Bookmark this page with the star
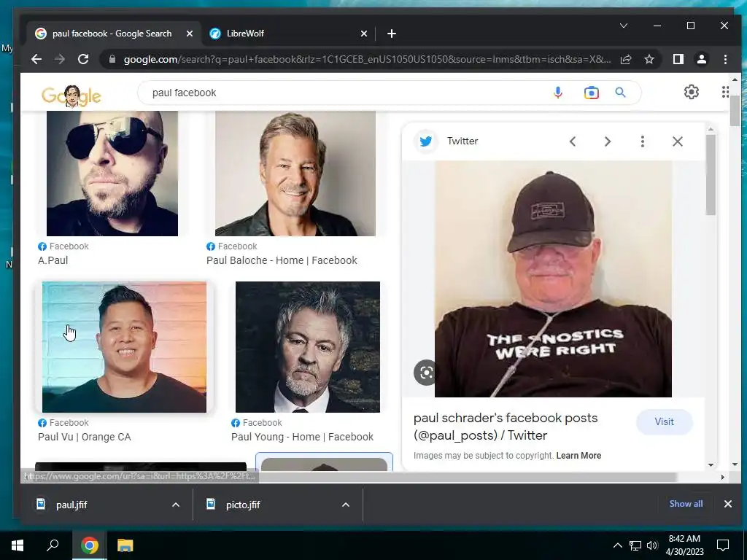The image size is (747, 560). tap(649, 59)
